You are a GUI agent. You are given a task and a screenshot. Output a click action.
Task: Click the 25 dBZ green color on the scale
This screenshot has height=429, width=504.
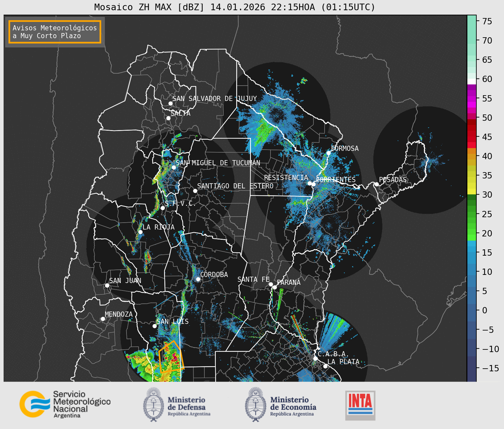pyautogui.click(x=472, y=214)
